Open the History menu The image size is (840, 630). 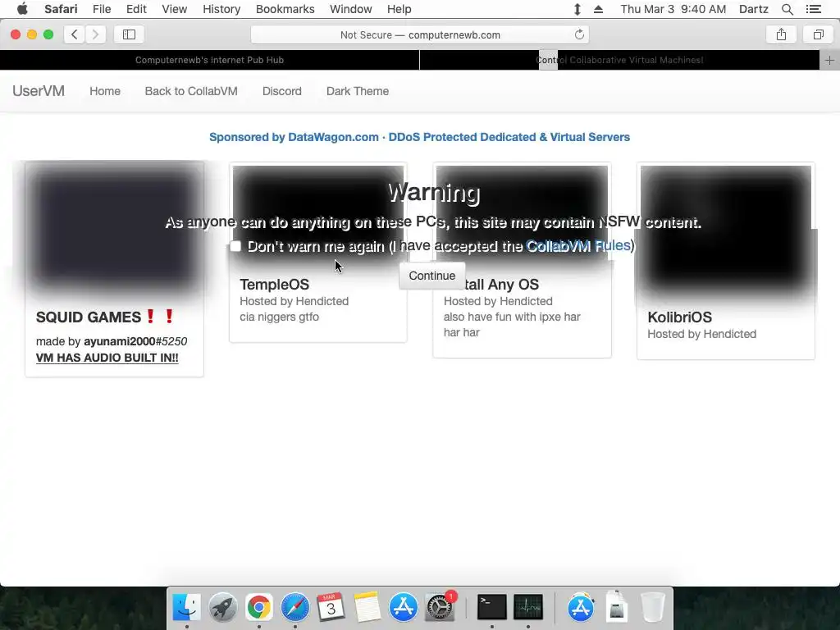click(x=221, y=9)
